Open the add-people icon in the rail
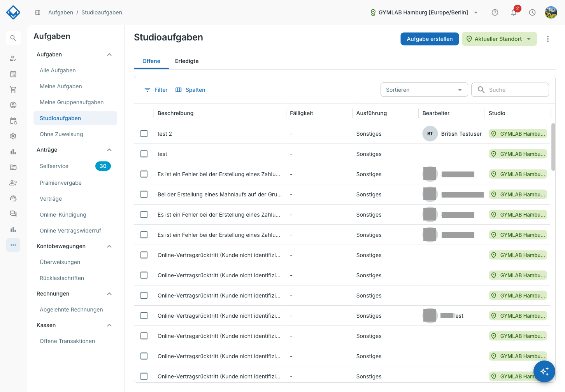This screenshot has width=565, height=392. coord(13,183)
